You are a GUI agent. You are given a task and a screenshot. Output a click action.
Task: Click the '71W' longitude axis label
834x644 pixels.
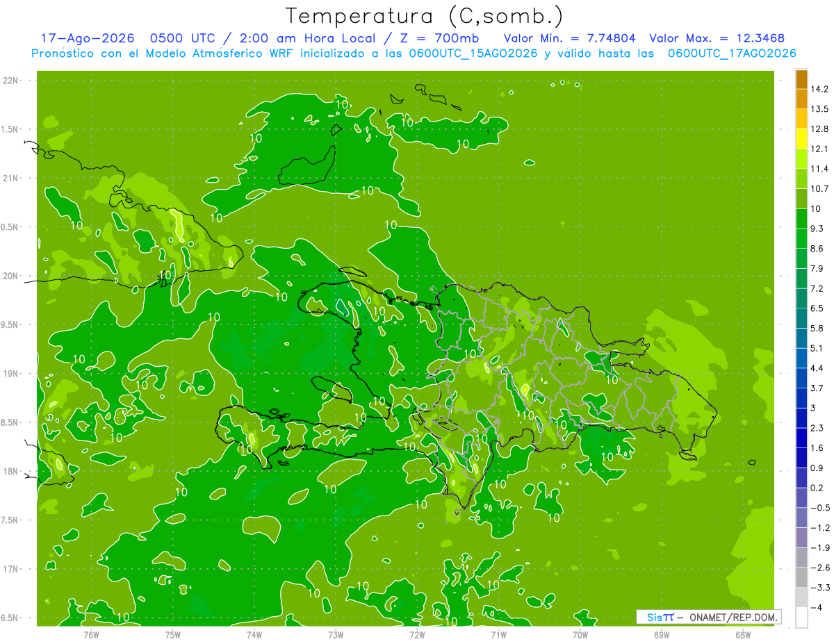(498, 634)
